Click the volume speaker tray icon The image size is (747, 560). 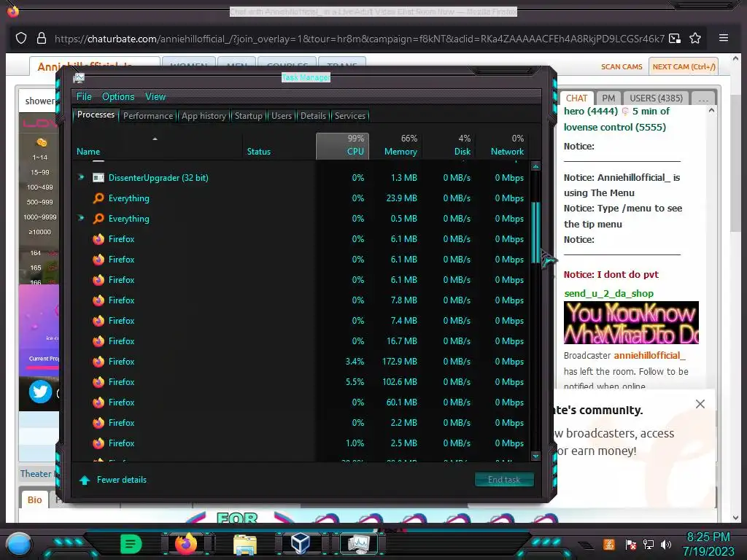click(667, 544)
